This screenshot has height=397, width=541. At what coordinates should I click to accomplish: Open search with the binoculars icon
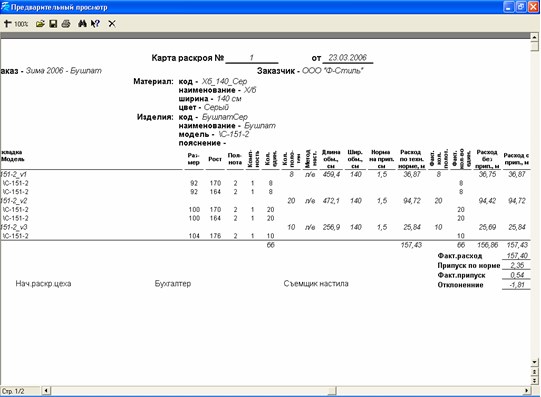(82, 24)
